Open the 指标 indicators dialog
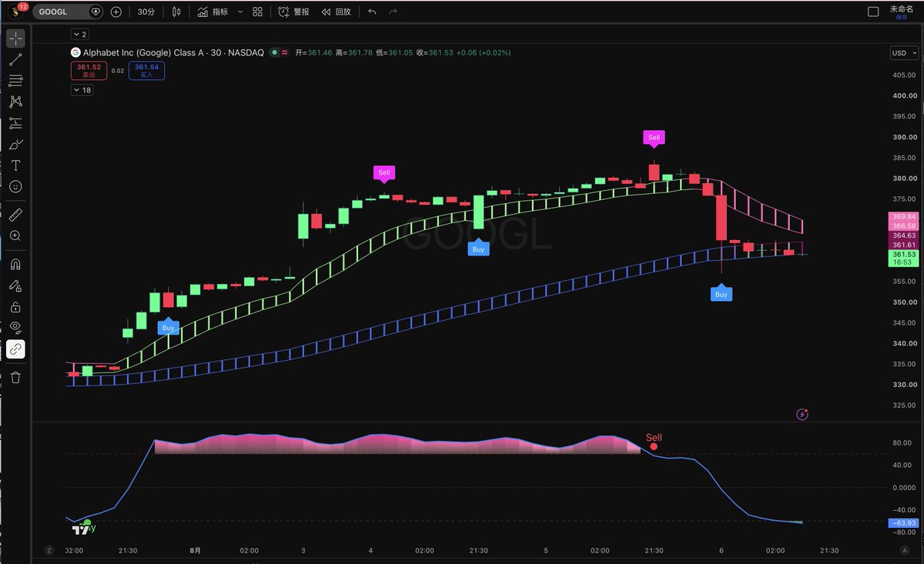This screenshot has height=564, width=924. point(212,12)
